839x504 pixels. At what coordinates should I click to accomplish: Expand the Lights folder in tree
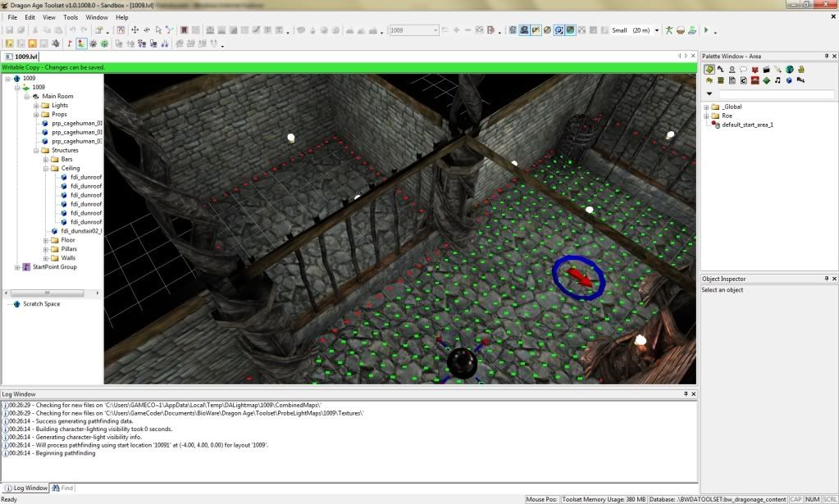pos(37,106)
